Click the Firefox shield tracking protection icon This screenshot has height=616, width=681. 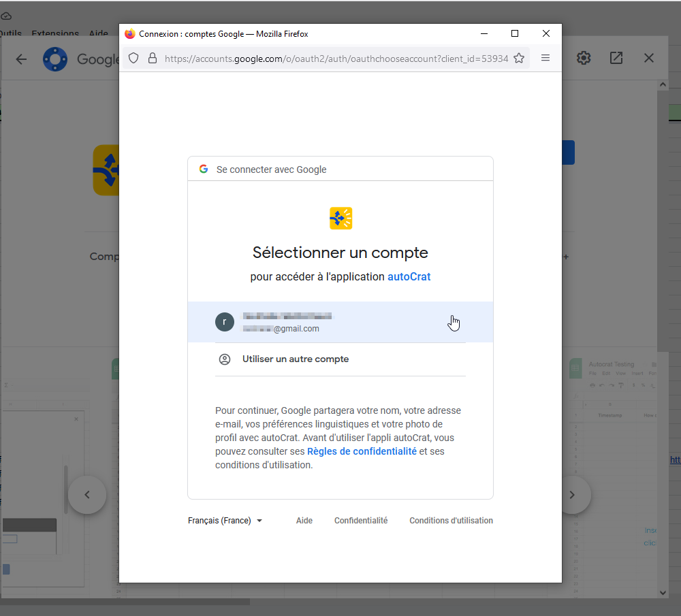coord(133,58)
